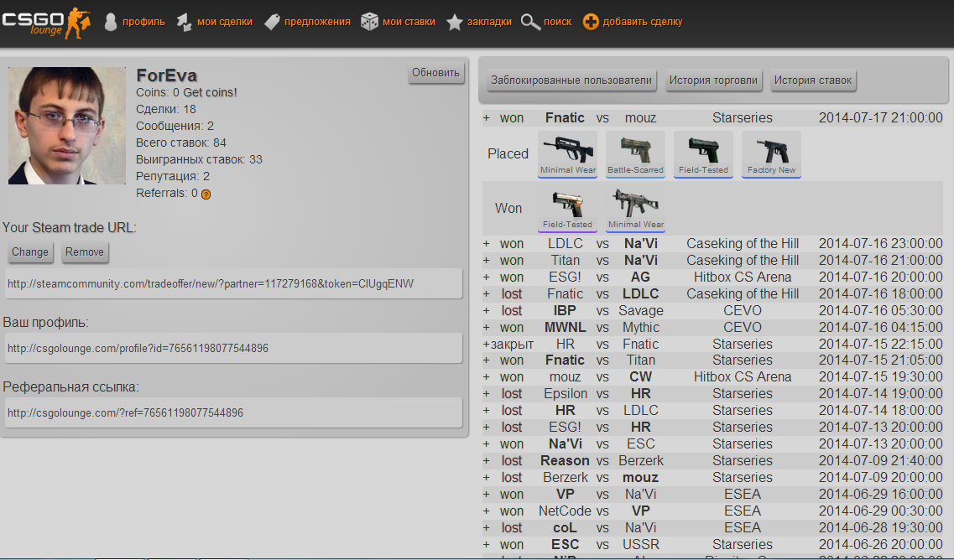This screenshot has width=954, height=560.
Task: Click the my bets dice icon
Action: pos(369,22)
